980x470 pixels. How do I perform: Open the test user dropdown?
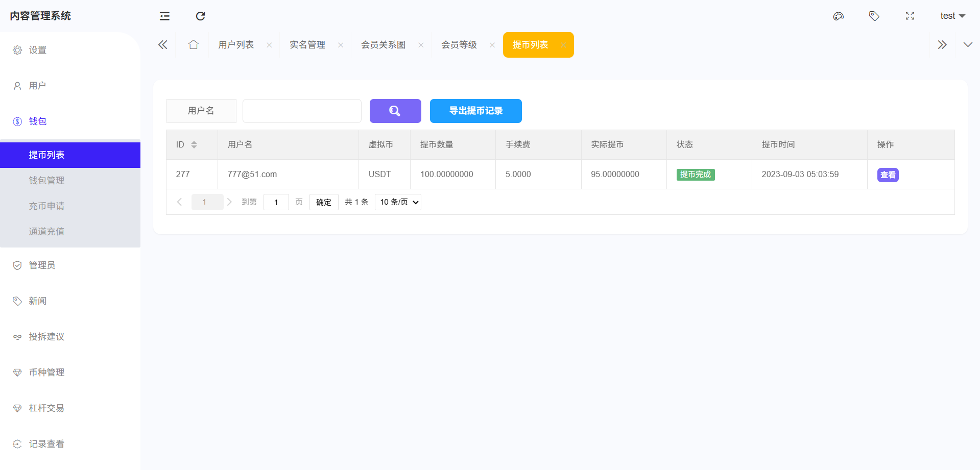click(952, 16)
